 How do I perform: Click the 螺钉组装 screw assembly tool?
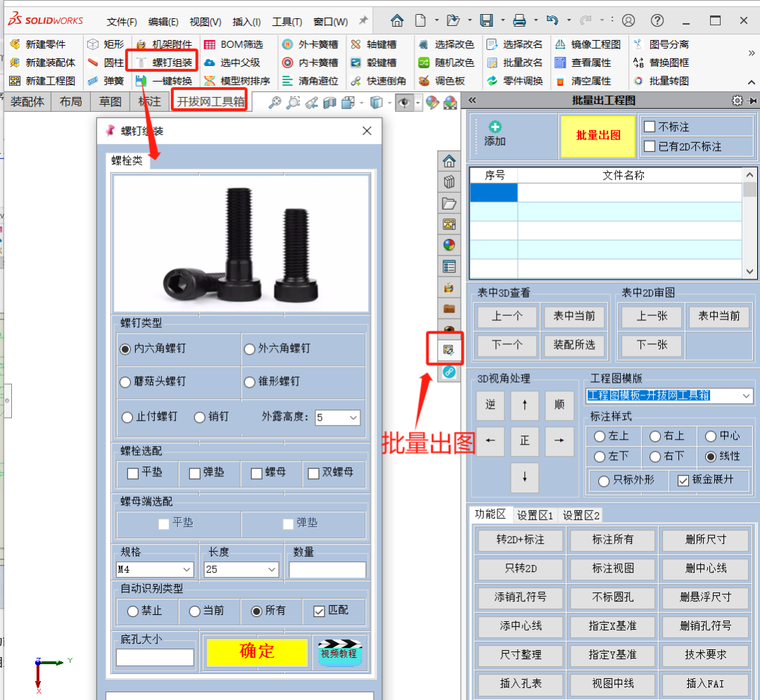coord(165,63)
